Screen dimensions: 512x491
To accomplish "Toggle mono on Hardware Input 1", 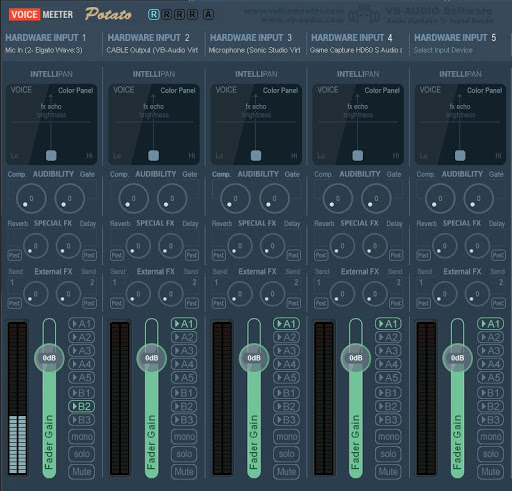I will point(82,437).
